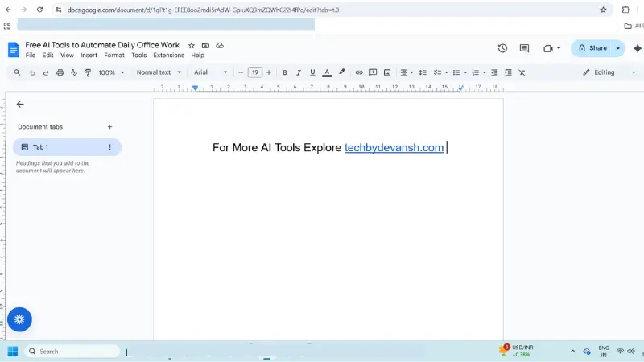Open the Editing mode dropdown
Screen dimensions: 644x362
point(609,72)
